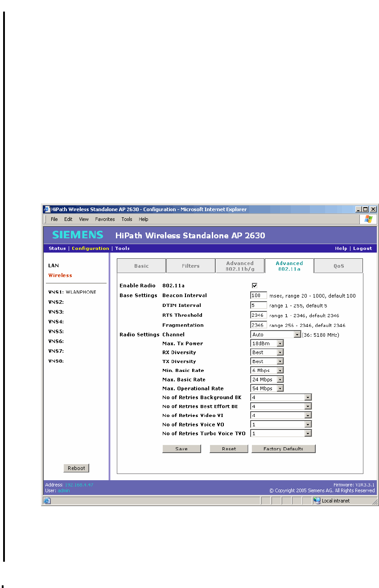Switch to the Basic tab
Screen dimensions: 379x588
pyautogui.click(x=141, y=266)
